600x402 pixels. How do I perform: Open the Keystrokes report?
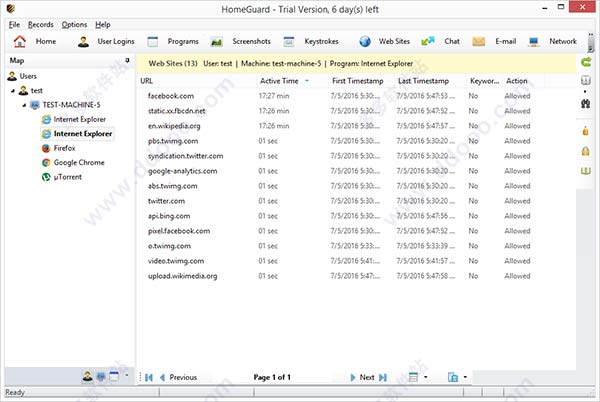click(311, 41)
